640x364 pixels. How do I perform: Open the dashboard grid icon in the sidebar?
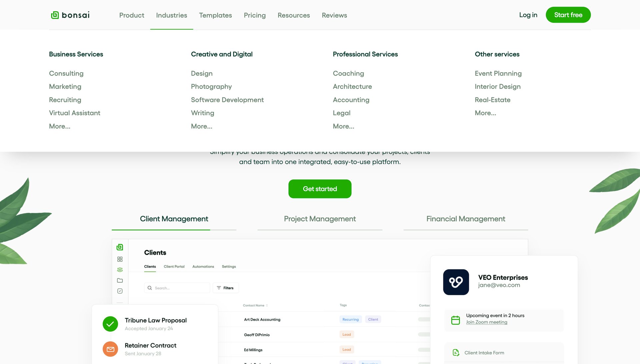click(x=120, y=259)
